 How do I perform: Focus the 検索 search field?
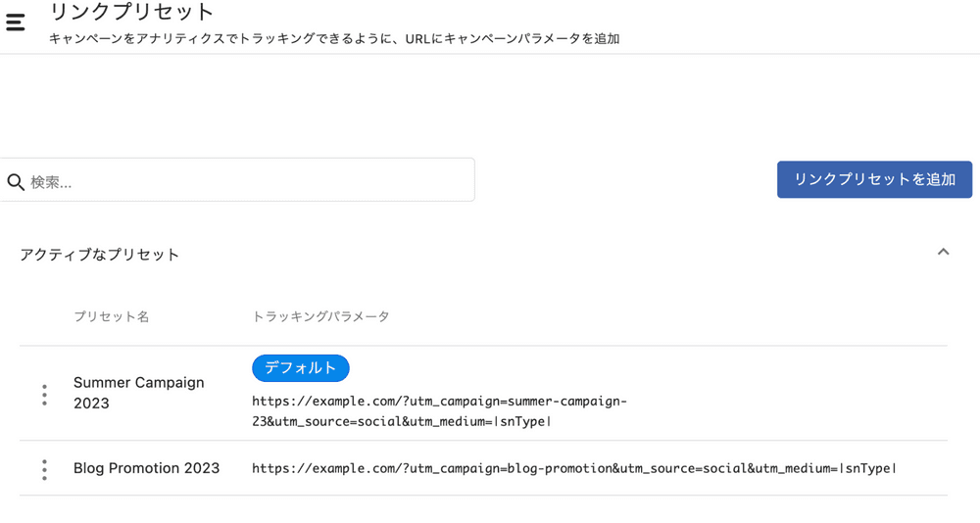click(x=245, y=181)
